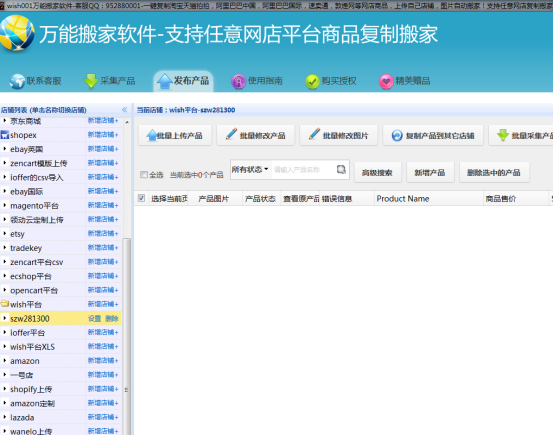Click the magnifier icon in product search box
This screenshot has width=554, height=435.
pyautogui.click(x=341, y=170)
